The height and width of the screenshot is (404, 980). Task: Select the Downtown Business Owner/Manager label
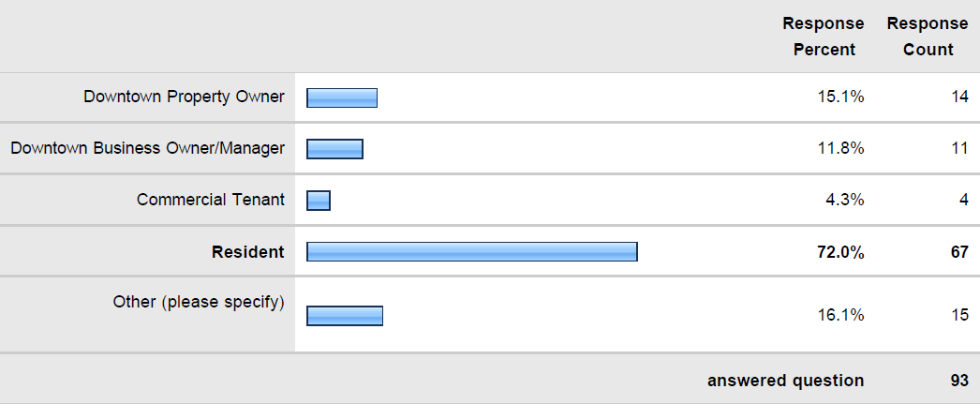[x=147, y=148]
